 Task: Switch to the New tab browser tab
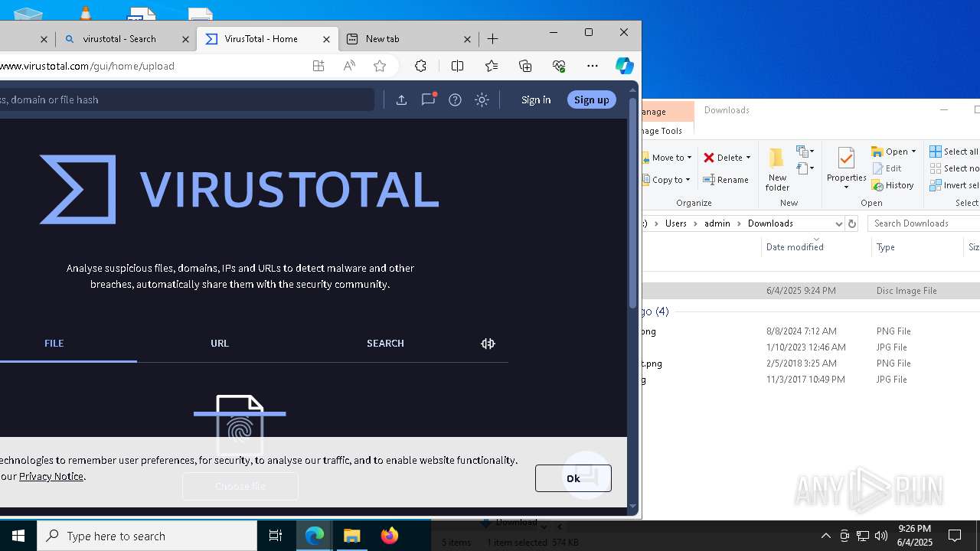[x=409, y=38]
